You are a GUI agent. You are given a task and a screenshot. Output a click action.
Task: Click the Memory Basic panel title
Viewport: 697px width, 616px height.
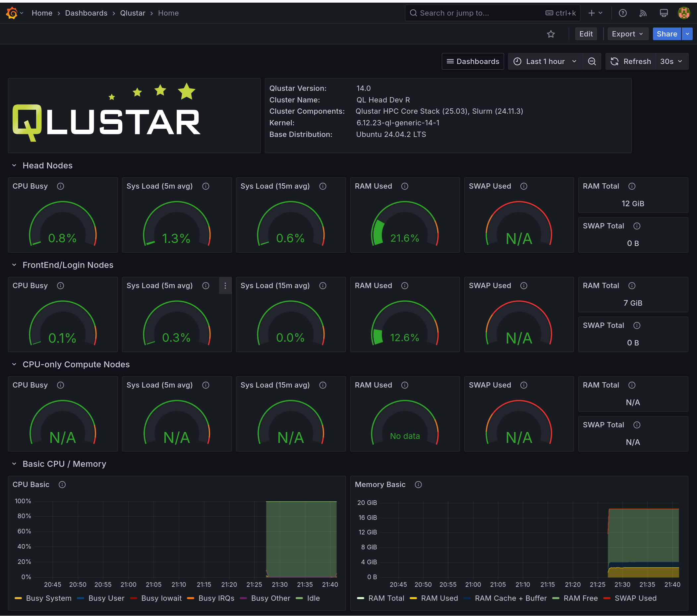tap(380, 485)
